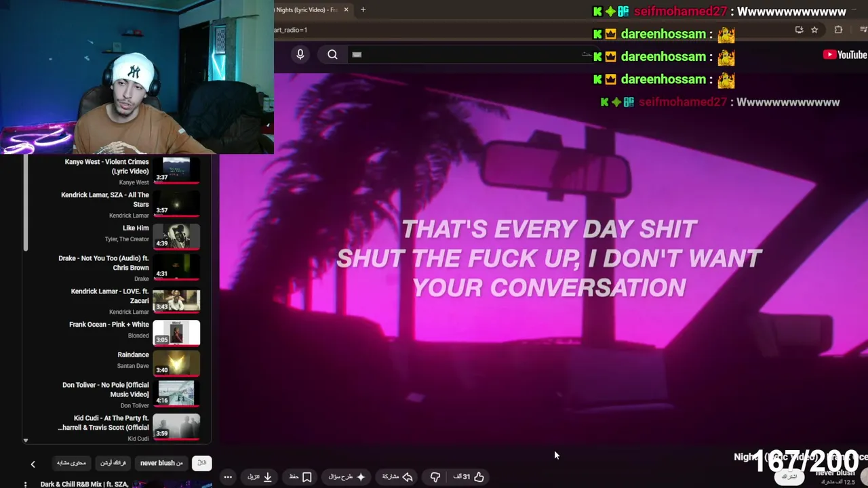Click the install app icon in the address bar
The image size is (868, 488).
click(799, 30)
